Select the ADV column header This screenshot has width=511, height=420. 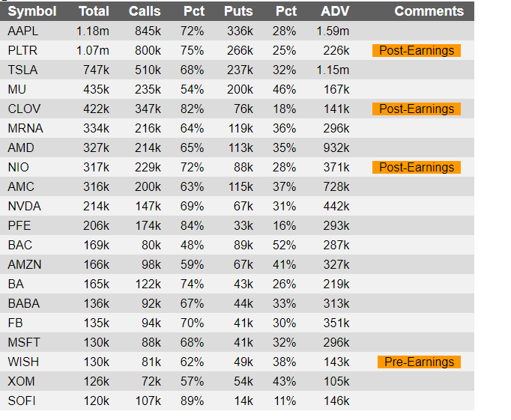[335, 11]
